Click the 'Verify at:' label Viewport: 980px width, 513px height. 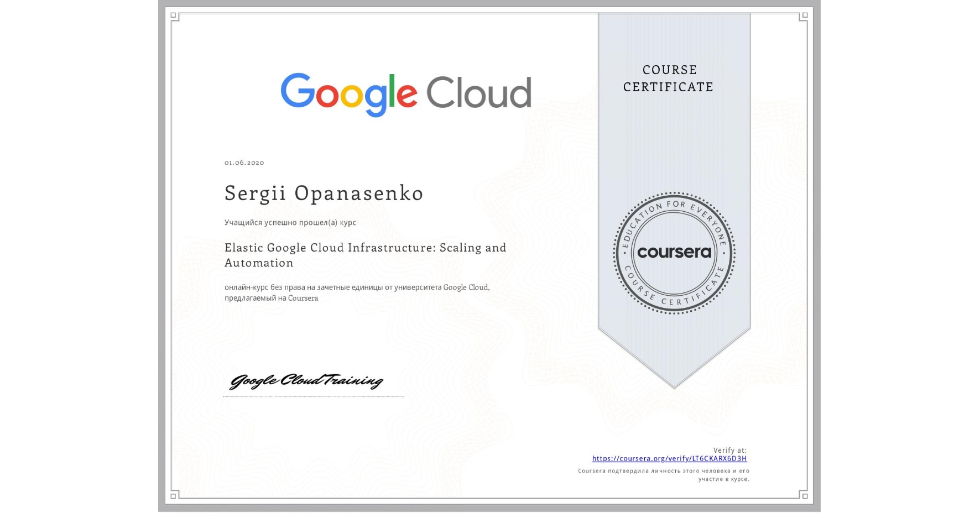coord(731,449)
